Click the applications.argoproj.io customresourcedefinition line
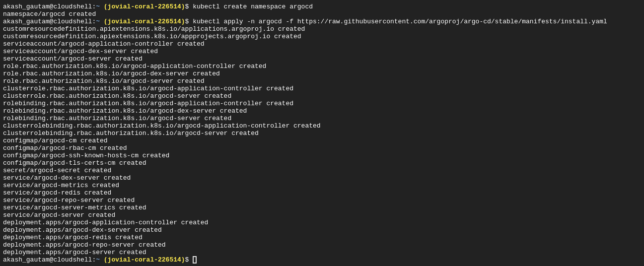Image resolution: width=644 pixels, height=266 pixels. 154,29
